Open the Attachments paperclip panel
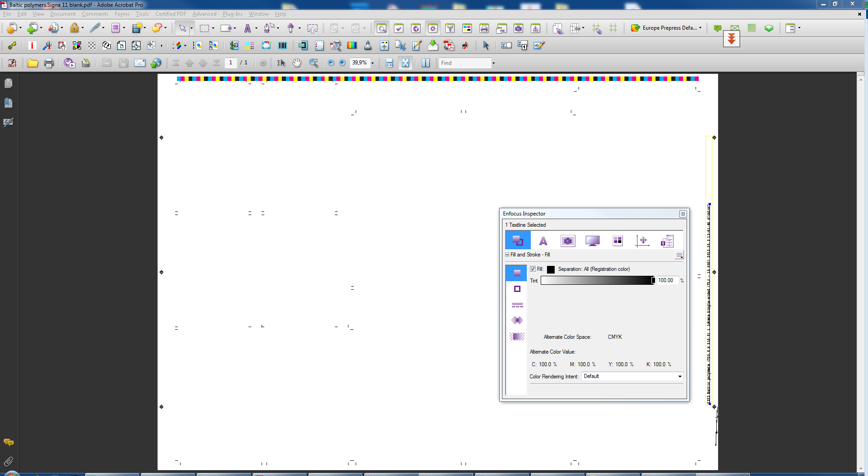Viewport: 868px width, 476px height. 9,462
